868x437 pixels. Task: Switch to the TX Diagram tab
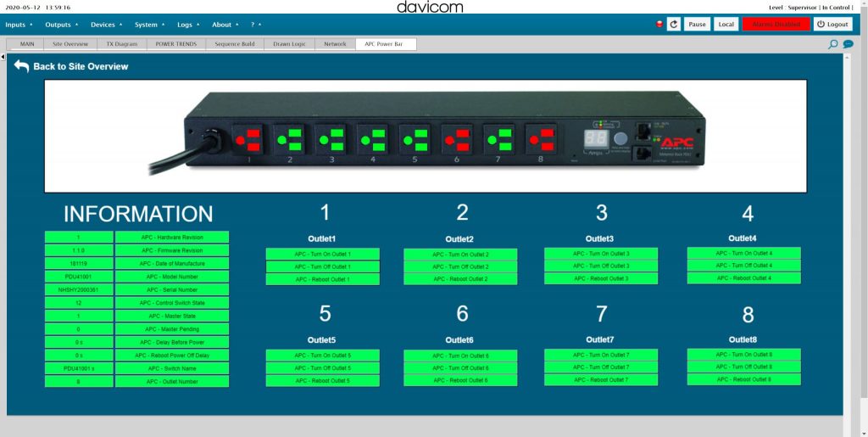click(x=123, y=44)
